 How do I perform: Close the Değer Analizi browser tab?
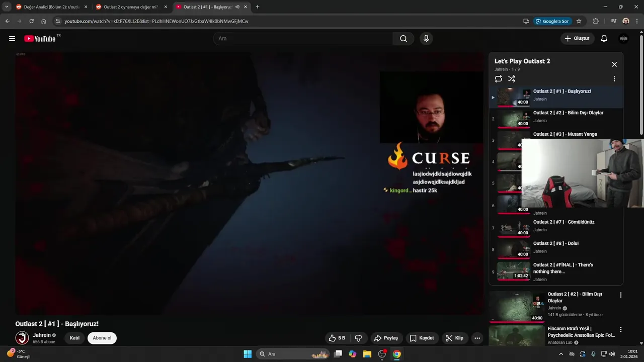[86, 7]
